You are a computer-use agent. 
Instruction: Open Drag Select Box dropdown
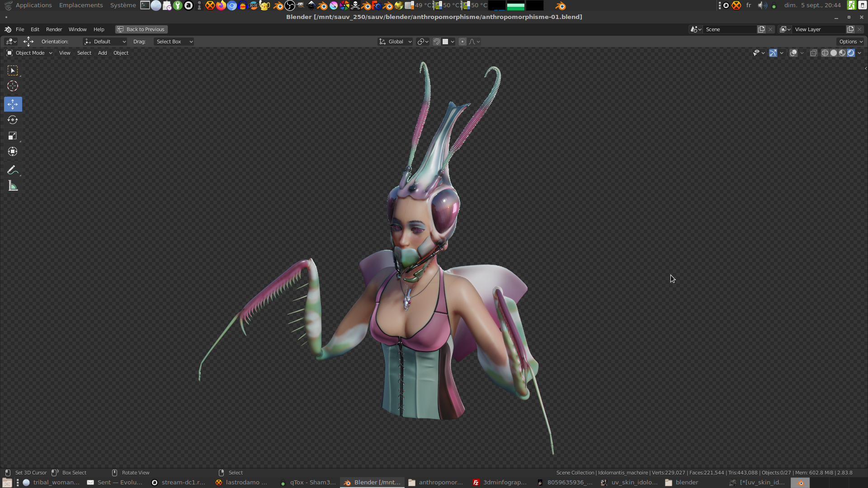[174, 42]
